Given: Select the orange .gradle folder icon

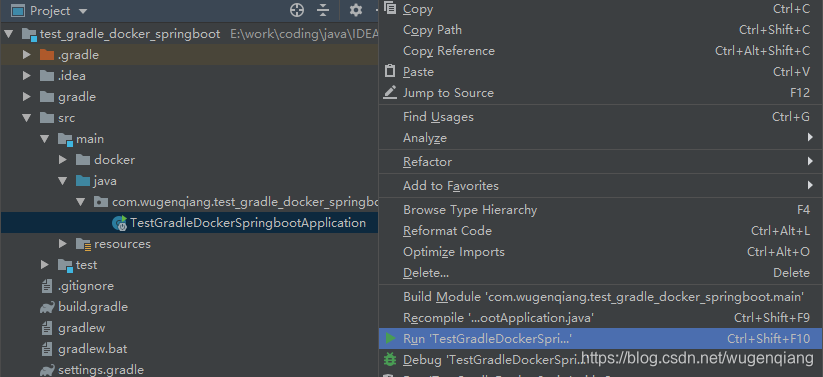Looking at the screenshot, I should coord(47,55).
